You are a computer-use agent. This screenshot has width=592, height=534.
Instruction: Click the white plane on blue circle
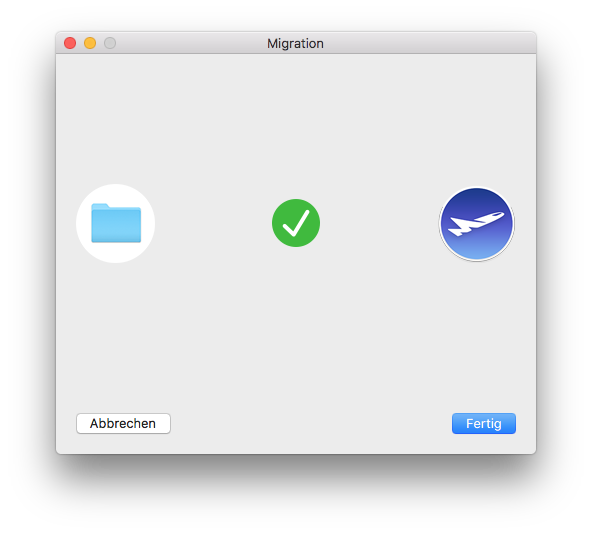point(476,224)
